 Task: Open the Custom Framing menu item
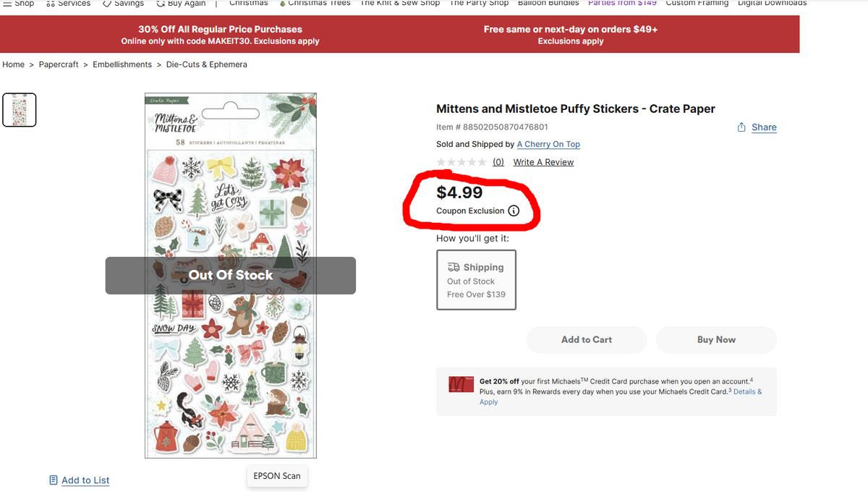tap(697, 3)
